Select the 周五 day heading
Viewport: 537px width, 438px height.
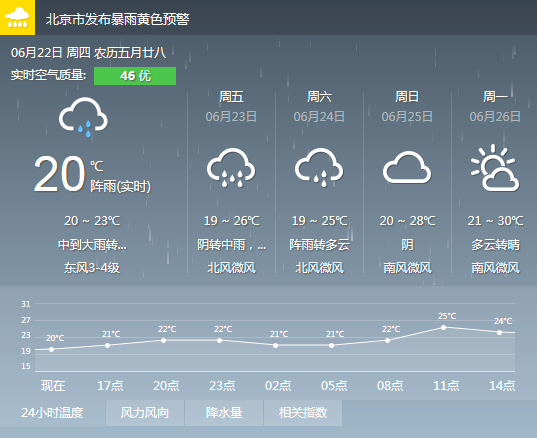(x=231, y=97)
